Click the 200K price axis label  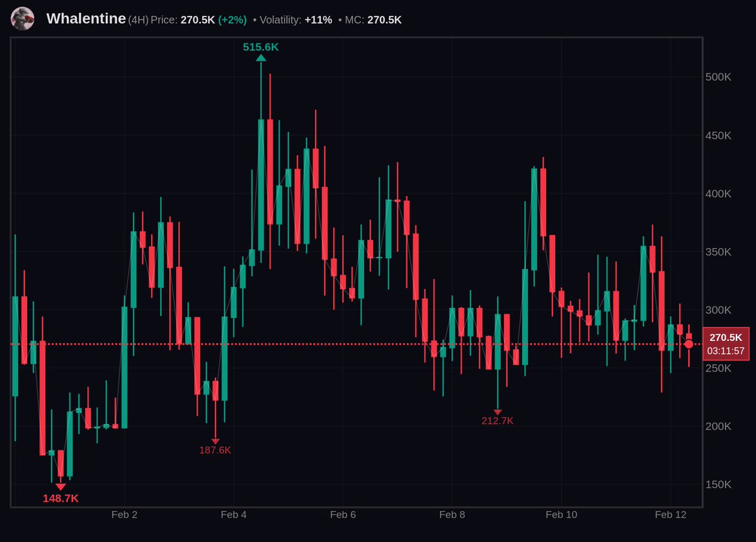pos(718,426)
